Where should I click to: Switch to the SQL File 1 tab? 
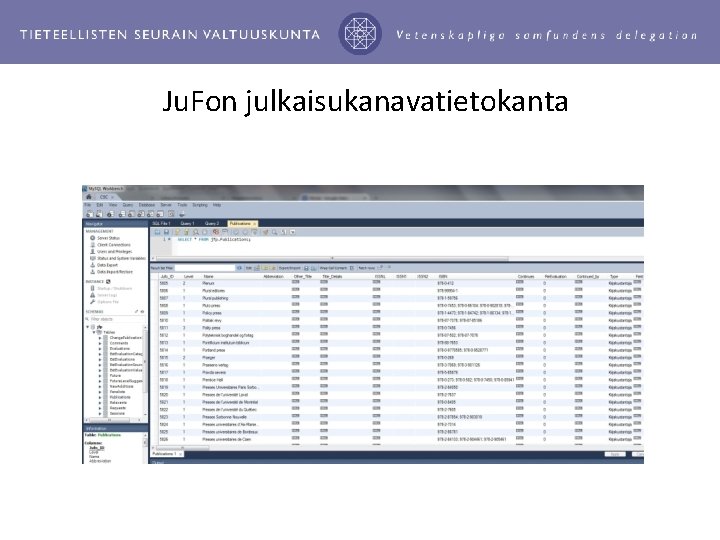tap(162, 223)
